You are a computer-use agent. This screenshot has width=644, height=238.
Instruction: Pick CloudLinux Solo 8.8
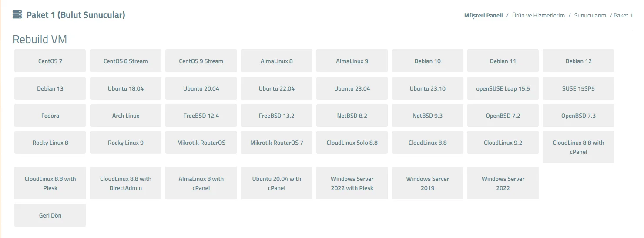(x=352, y=143)
